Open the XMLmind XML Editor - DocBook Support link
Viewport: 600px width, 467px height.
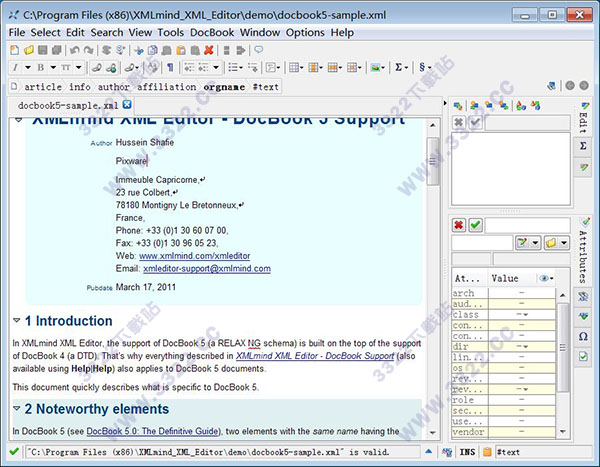[x=315, y=356]
